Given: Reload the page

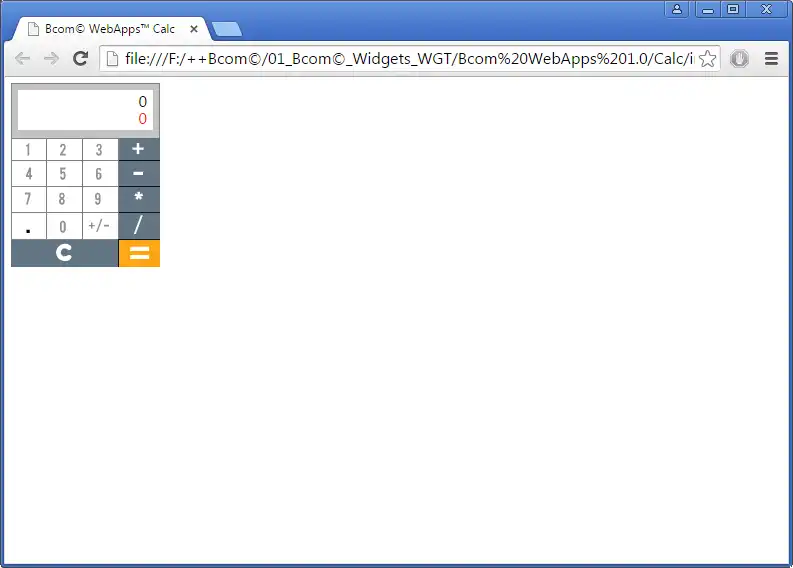Looking at the screenshot, I should tap(80, 59).
